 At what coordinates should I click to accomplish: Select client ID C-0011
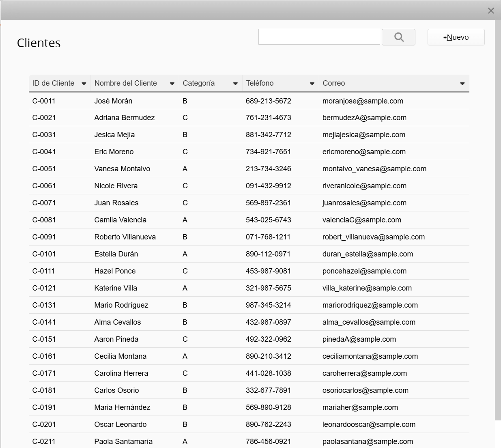click(x=44, y=101)
